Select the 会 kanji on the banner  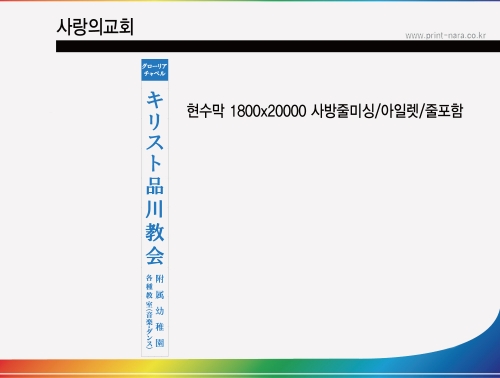pos(155,256)
